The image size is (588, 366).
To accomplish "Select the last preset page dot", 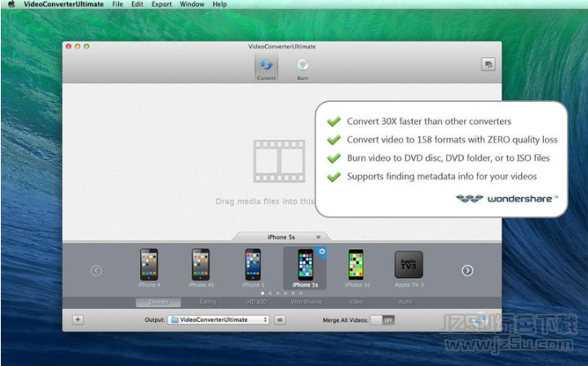I will 300,293.
